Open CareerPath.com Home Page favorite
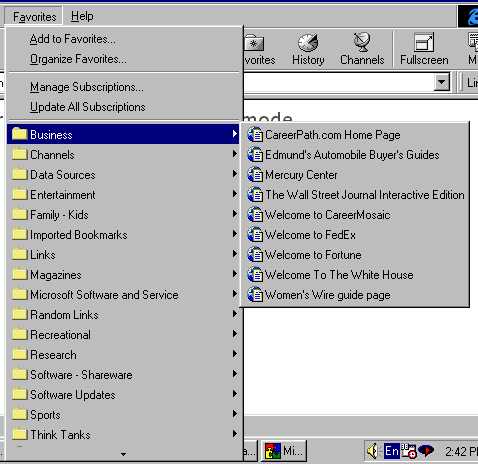478x464 pixels. click(x=355, y=135)
